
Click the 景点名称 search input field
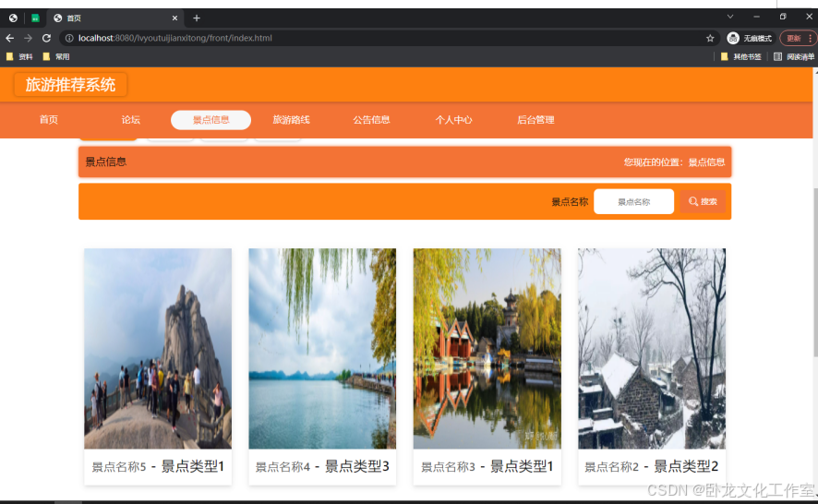point(634,202)
